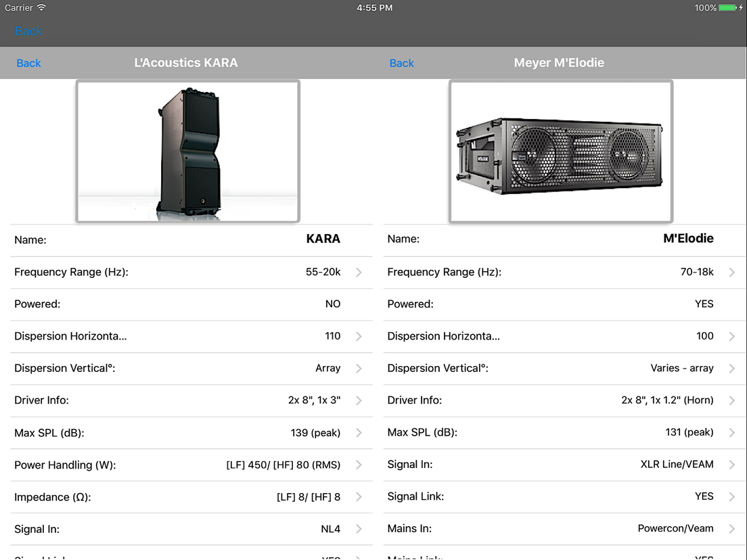Viewport: 747px width, 560px height.
Task: Select the '131 (peak)' value
Action: (x=689, y=432)
